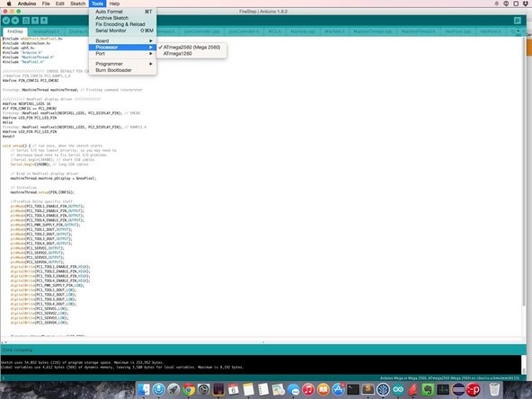Switch to the Machine.h tab
This screenshot has height=399, width=532.
point(334,31)
